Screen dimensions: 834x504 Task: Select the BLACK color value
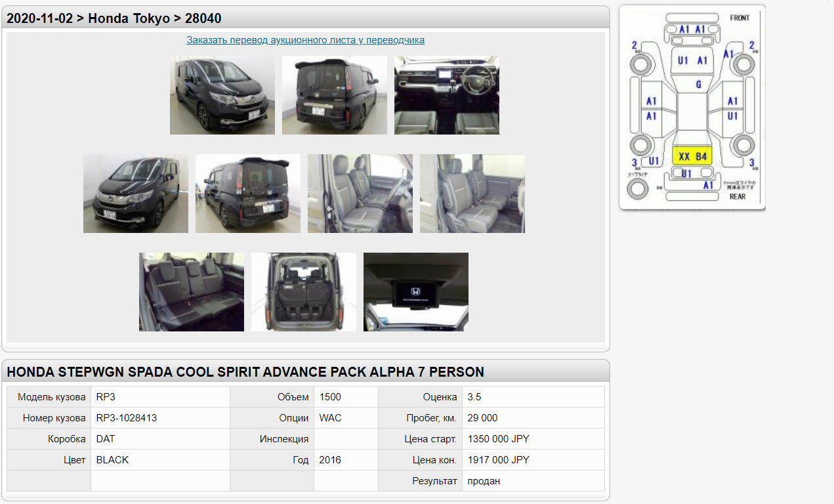pyautogui.click(x=112, y=460)
